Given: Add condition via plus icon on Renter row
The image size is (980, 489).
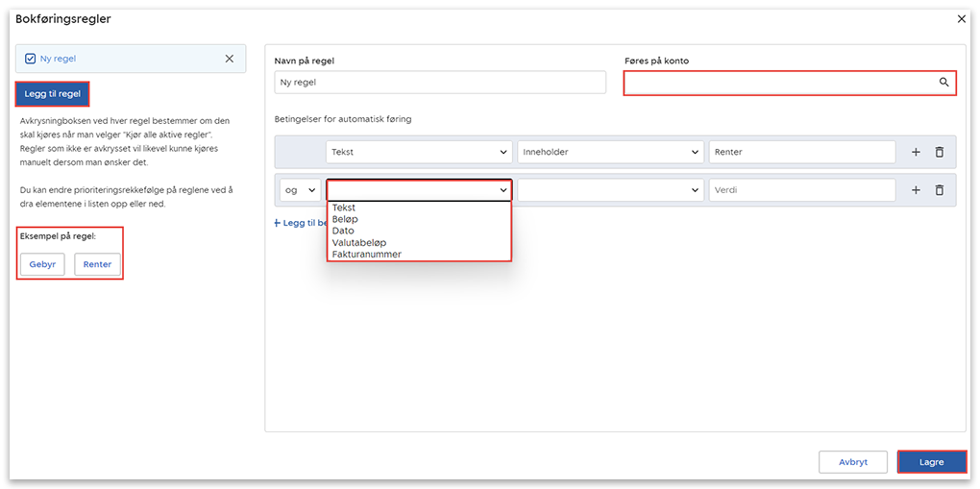Looking at the screenshot, I should coord(915,152).
